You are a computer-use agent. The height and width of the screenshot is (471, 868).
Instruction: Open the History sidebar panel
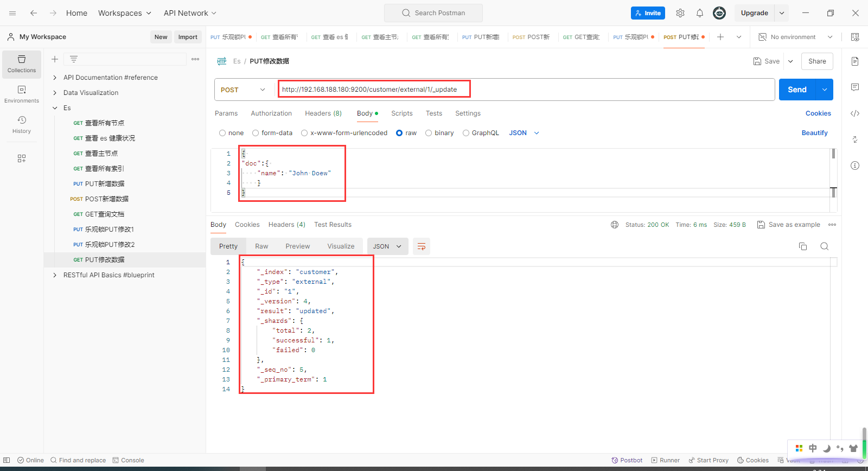pyautogui.click(x=22, y=125)
